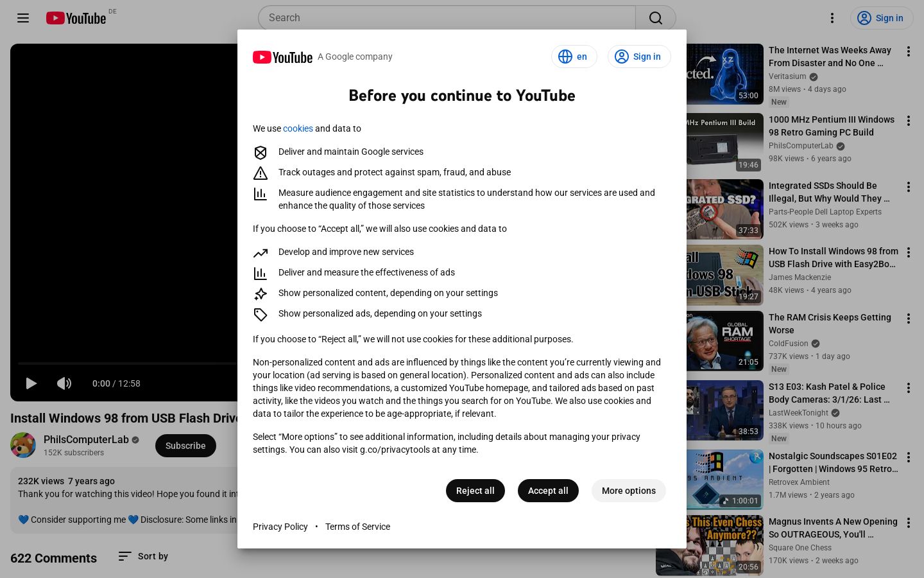Open the Integrated SSD video thumbnail
The width and height of the screenshot is (924, 578).
[x=725, y=209]
